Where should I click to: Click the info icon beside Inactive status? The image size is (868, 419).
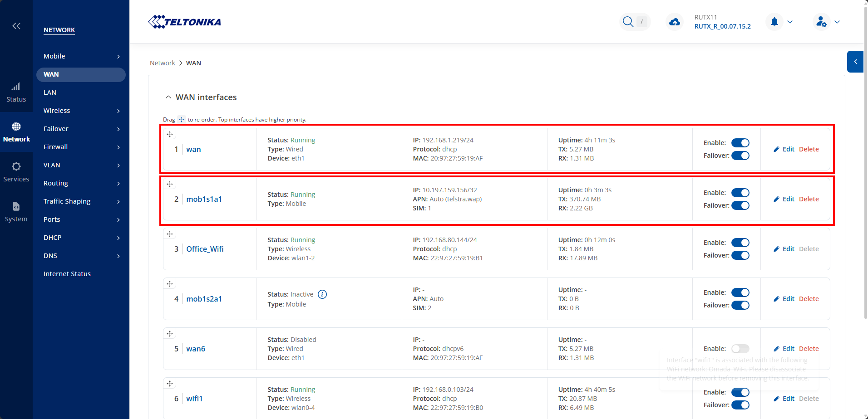tap(322, 294)
